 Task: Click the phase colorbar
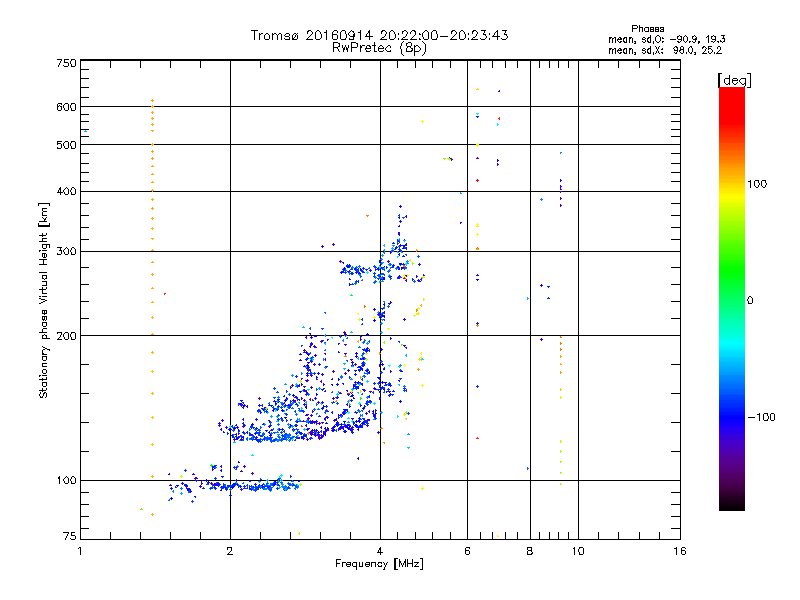[x=732, y=298]
